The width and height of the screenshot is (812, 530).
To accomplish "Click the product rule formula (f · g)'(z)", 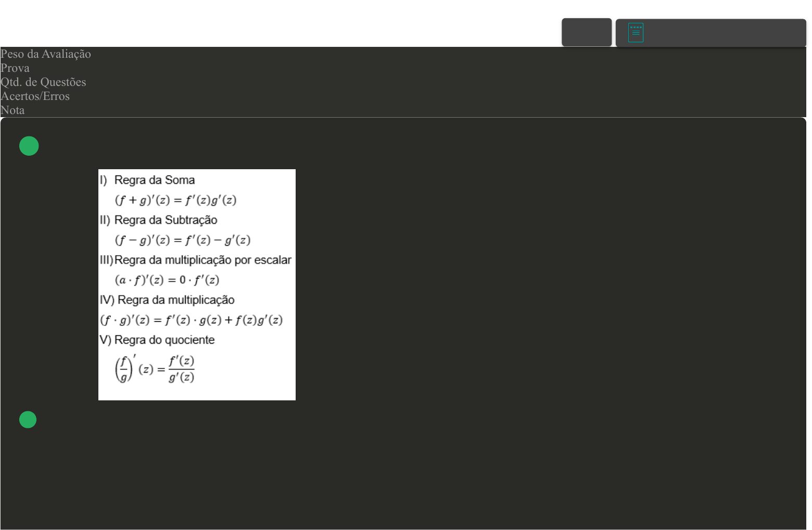I will tap(191, 320).
